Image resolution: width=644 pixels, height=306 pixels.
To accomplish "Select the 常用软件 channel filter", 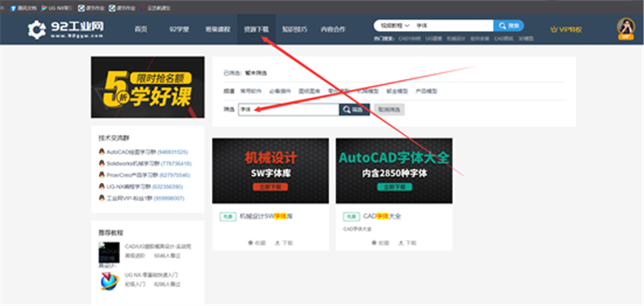I will (x=250, y=91).
